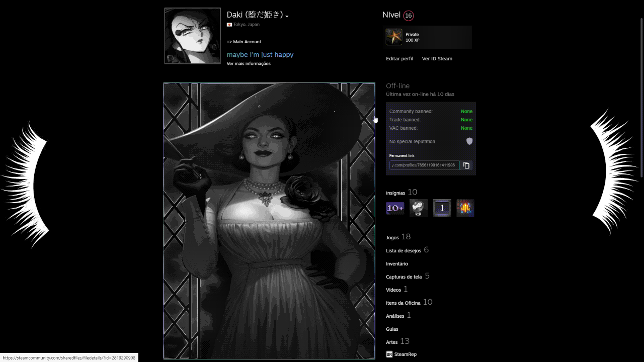Viewport: 644px width, 362px height.
Task: Open the featured artwork showcase image
Action: [x=269, y=221]
